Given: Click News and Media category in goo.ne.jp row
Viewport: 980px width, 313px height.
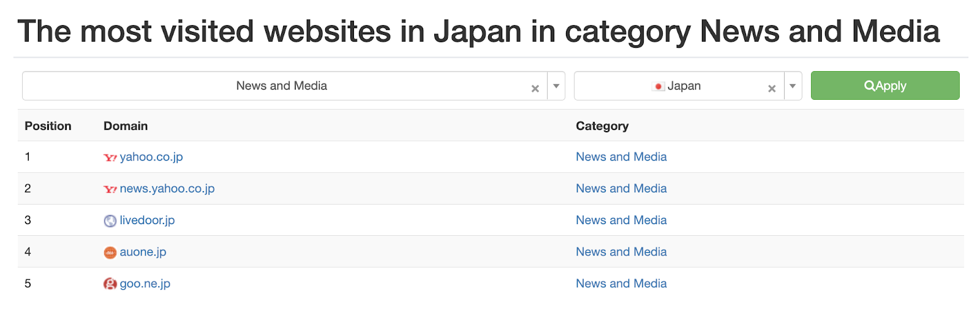Looking at the screenshot, I should [621, 284].
